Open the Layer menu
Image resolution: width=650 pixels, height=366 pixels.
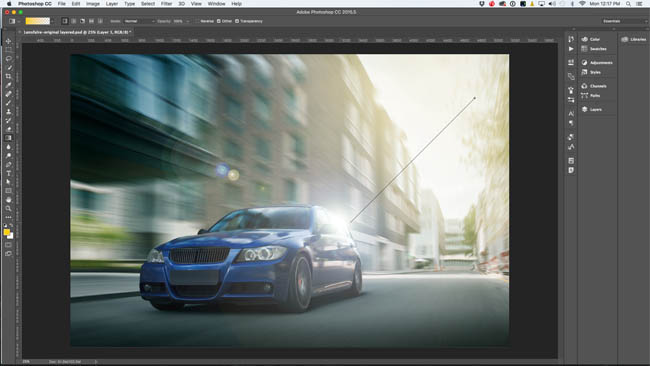(x=112, y=4)
